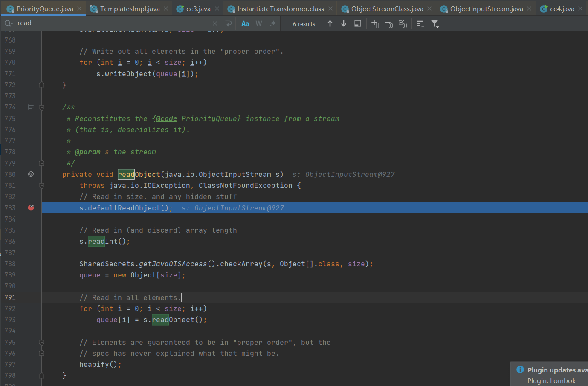The image size is (588, 386).
Task: Click the @param Javadoc tag link
Action: [x=88, y=152]
